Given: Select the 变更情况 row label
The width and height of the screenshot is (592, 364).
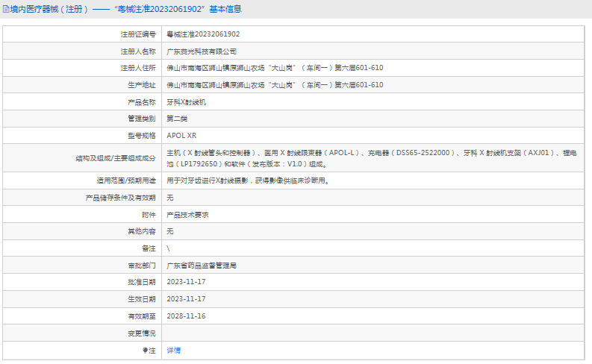Looking at the screenshot, I should [x=142, y=333].
